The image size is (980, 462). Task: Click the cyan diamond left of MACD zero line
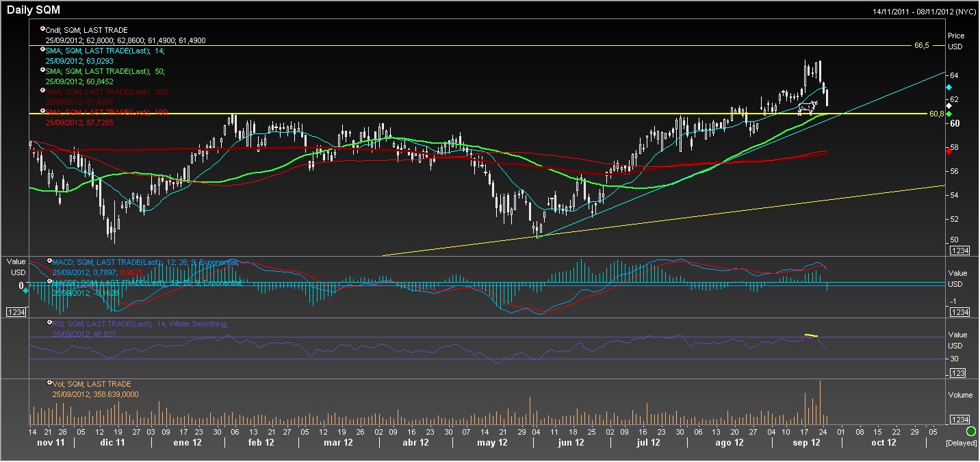tap(26, 291)
